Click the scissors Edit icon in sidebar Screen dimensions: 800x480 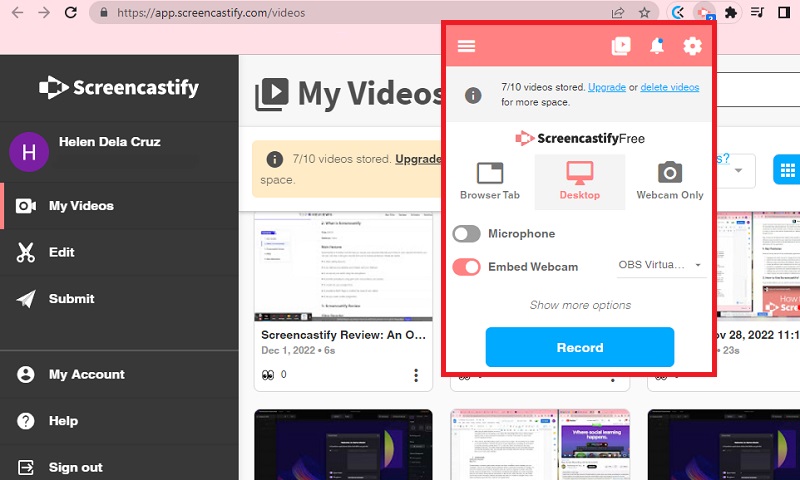click(26, 252)
